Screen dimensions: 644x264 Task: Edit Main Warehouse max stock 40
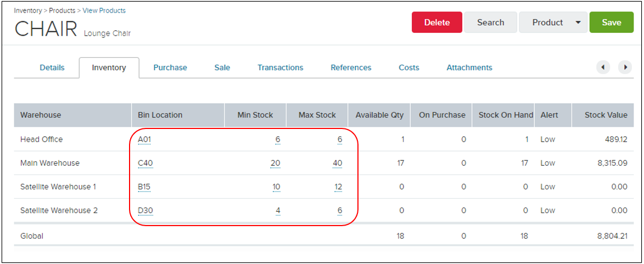point(337,164)
